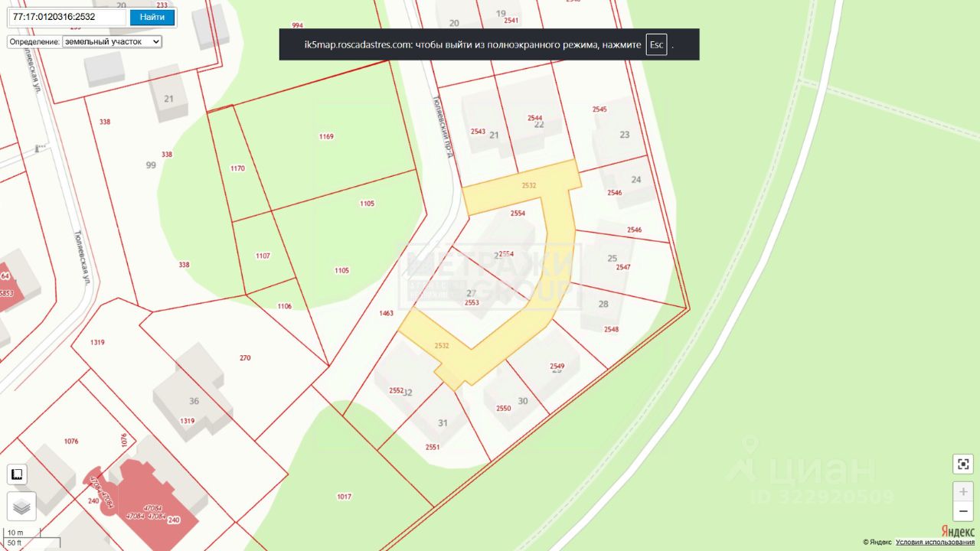Click house number 30 label
The image size is (980, 551).
pos(523,401)
